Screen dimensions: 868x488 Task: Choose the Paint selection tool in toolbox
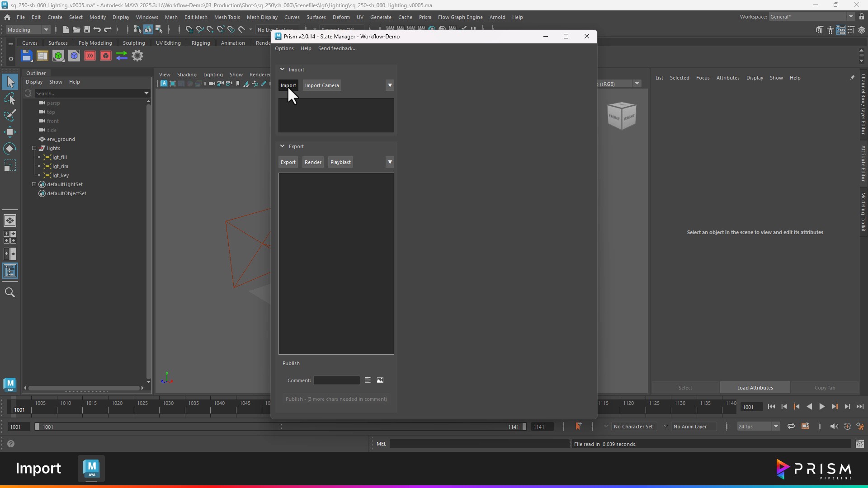(10, 116)
